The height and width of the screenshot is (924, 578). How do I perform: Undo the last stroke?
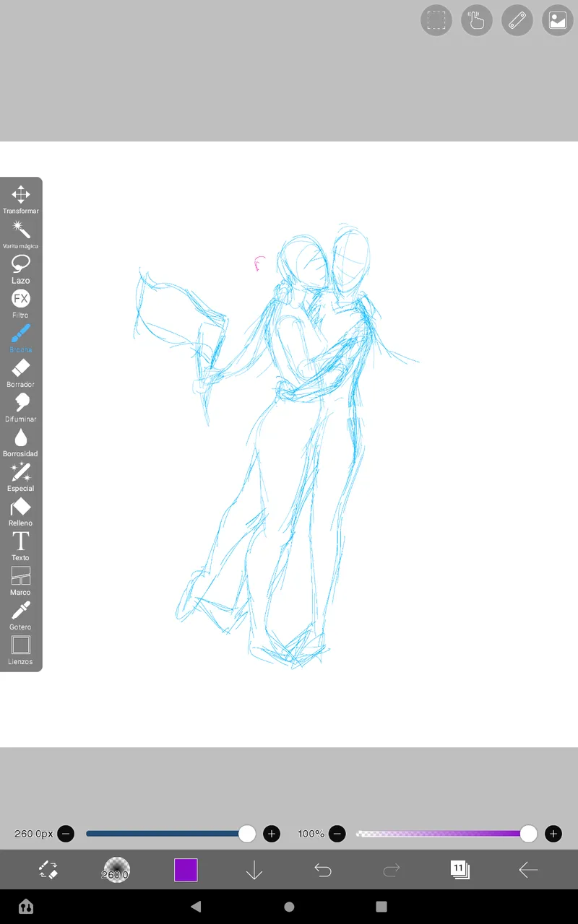coord(322,871)
